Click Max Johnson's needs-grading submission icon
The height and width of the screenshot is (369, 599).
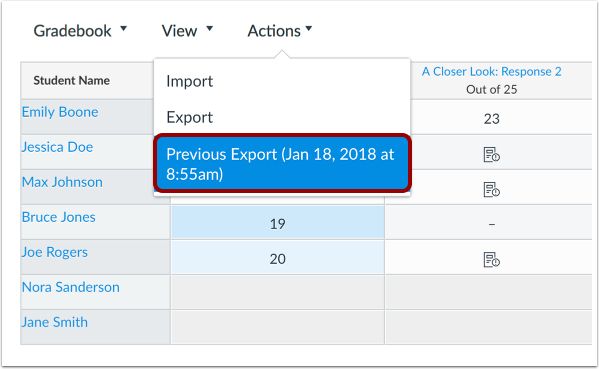click(x=492, y=189)
